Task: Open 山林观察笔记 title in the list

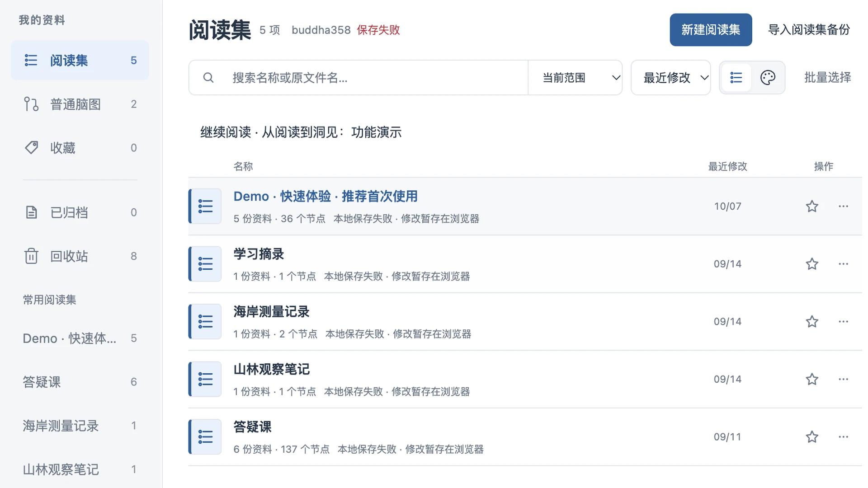Action: [271, 369]
